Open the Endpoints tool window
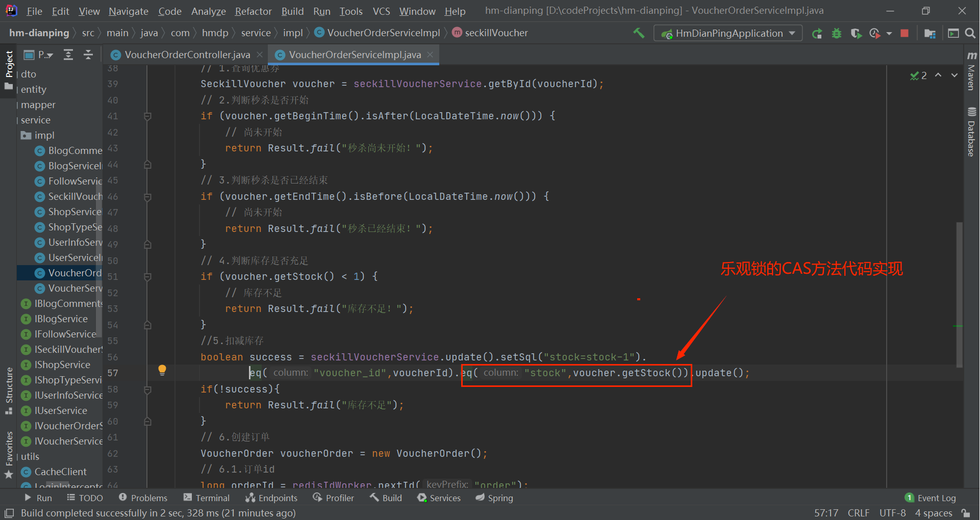 click(x=271, y=498)
